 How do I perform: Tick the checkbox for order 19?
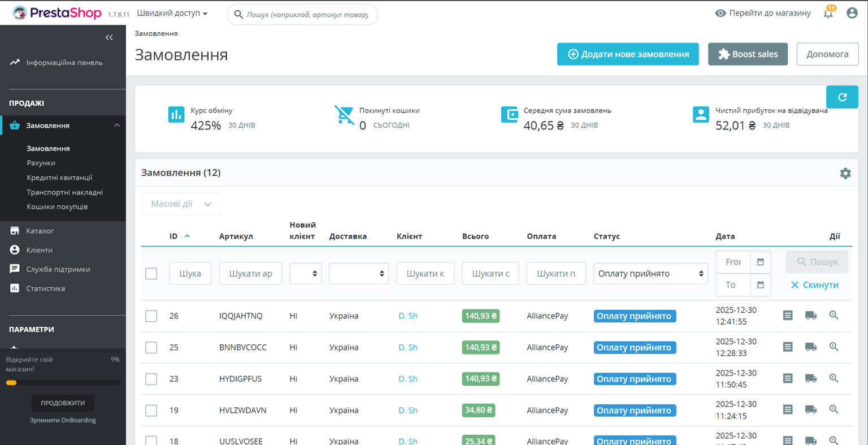pos(151,411)
